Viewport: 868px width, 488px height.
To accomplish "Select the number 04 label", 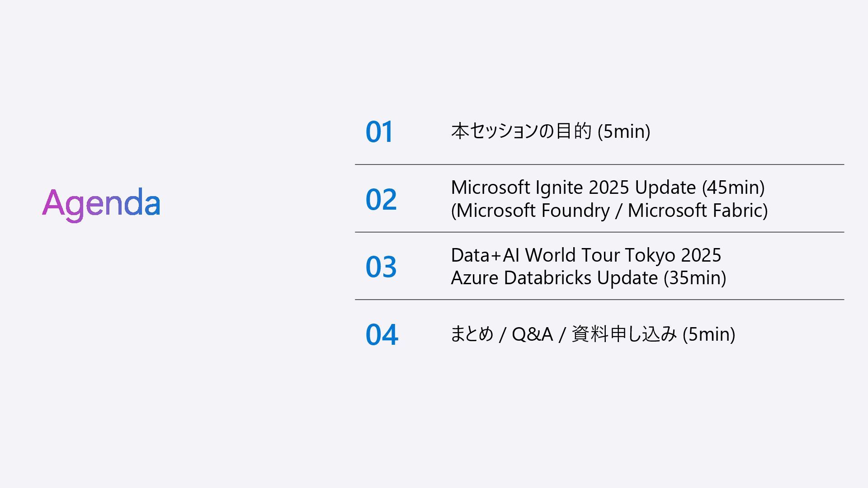I will pyautogui.click(x=382, y=334).
